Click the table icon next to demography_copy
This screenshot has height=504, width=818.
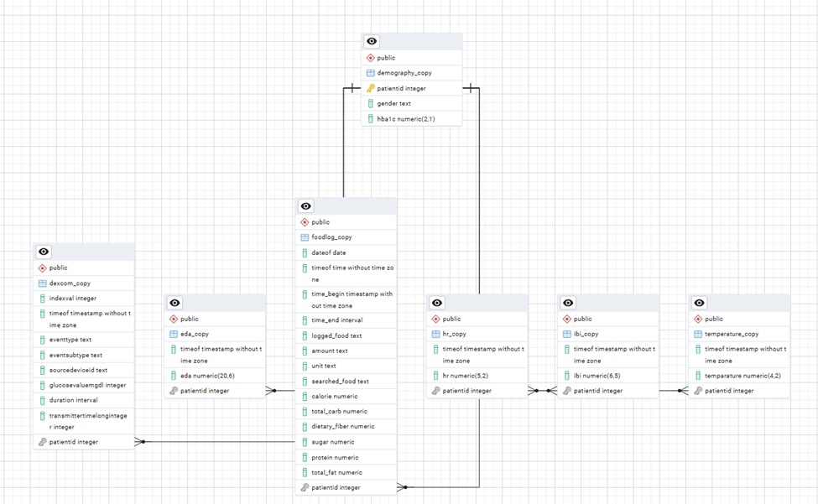(x=370, y=73)
